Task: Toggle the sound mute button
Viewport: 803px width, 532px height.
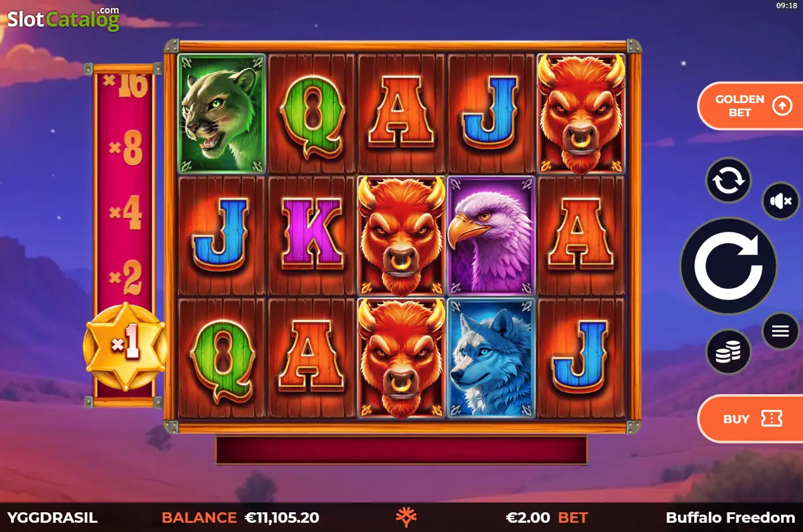Action: [x=780, y=201]
